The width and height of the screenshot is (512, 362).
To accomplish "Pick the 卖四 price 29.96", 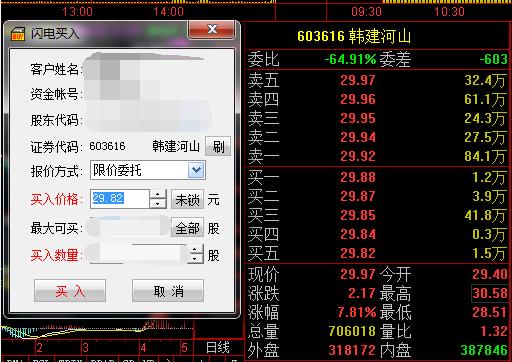I will point(358,99).
